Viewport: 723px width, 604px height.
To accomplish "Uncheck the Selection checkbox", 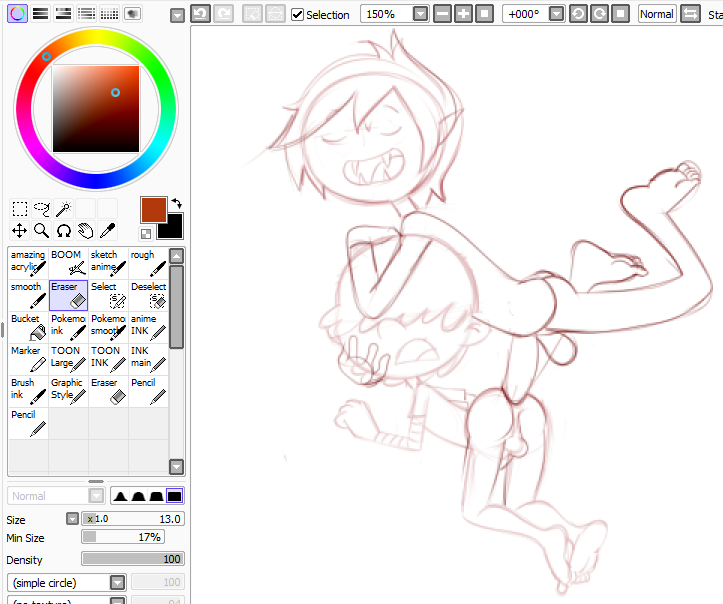I will tap(298, 14).
